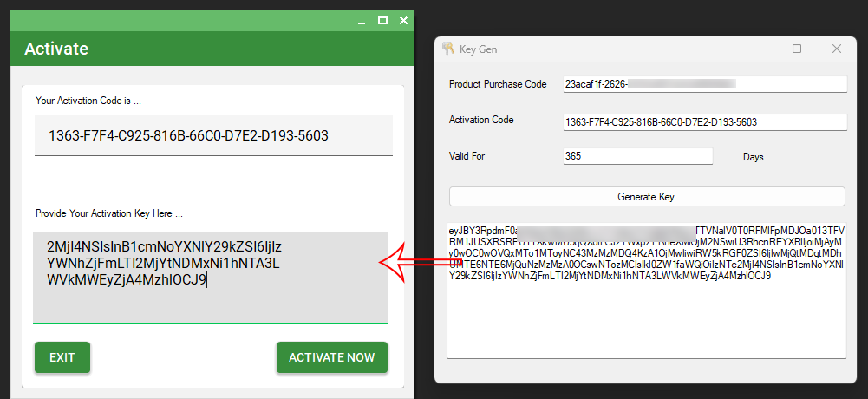Click the Activate header title

point(56,49)
